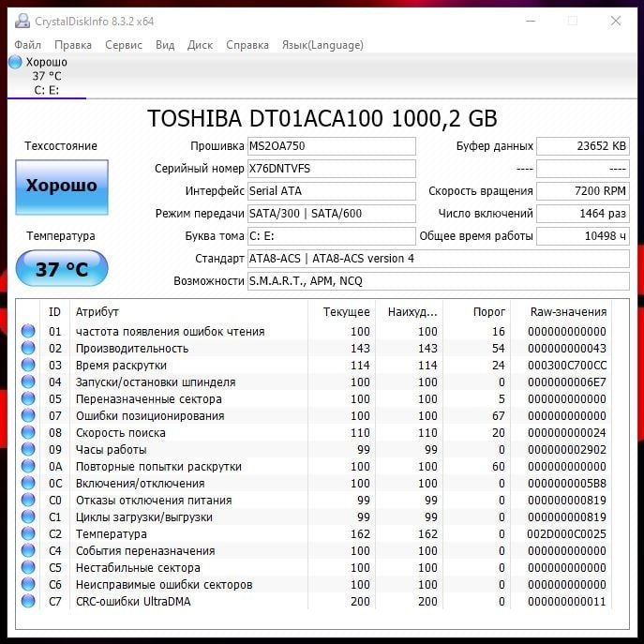Click status orb for attribute 01 read error rate
The height and width of the screenshot is (644, 644).
click(28, 331)
